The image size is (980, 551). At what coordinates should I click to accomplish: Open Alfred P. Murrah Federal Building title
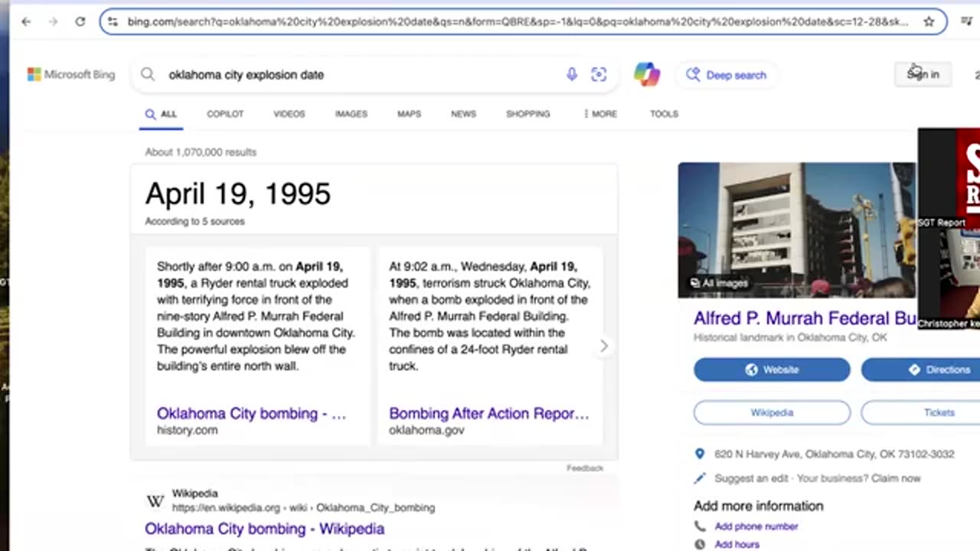pos(804,318)
